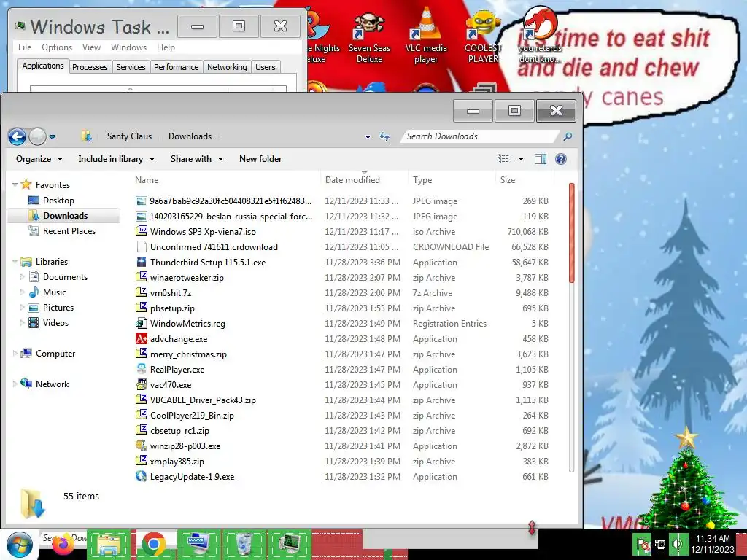Open the File menu in Task Manager

pyautogui.click(x=25, y=47)
